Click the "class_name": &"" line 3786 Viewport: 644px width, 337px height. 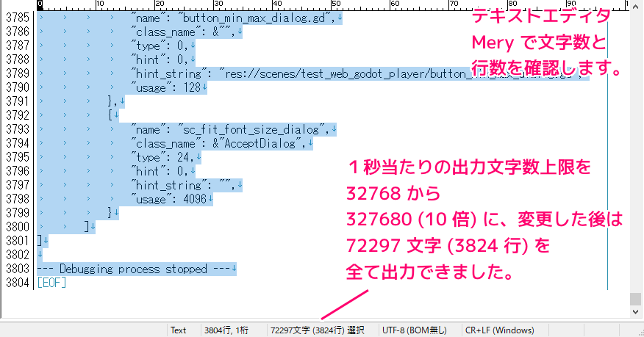183,32
